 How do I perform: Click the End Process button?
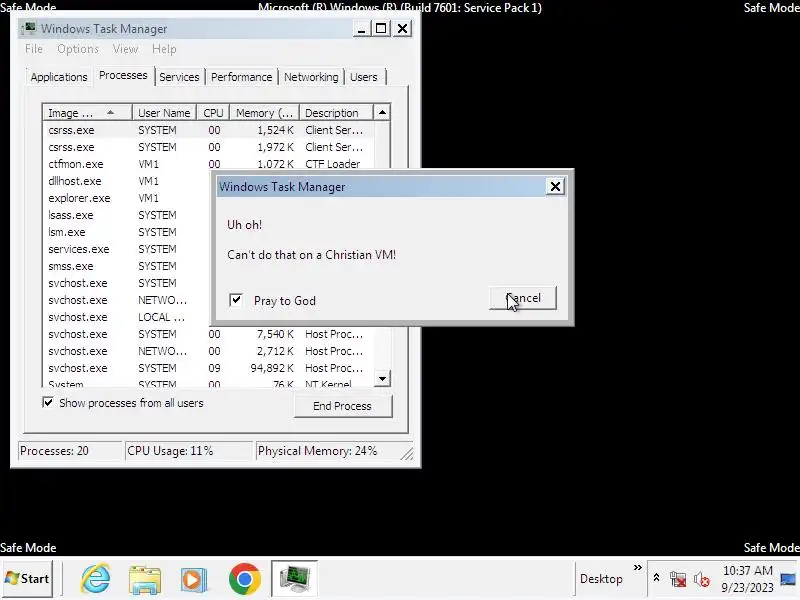(x=342, y=406)
